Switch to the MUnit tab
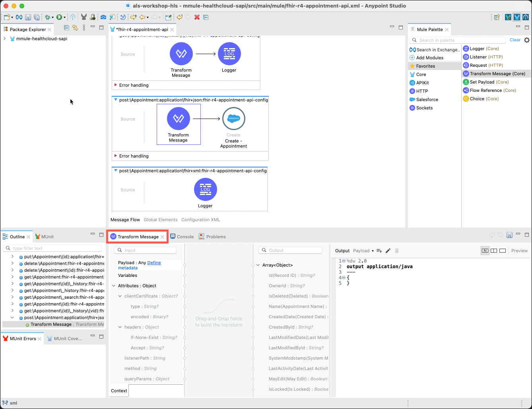 [45, 237]
